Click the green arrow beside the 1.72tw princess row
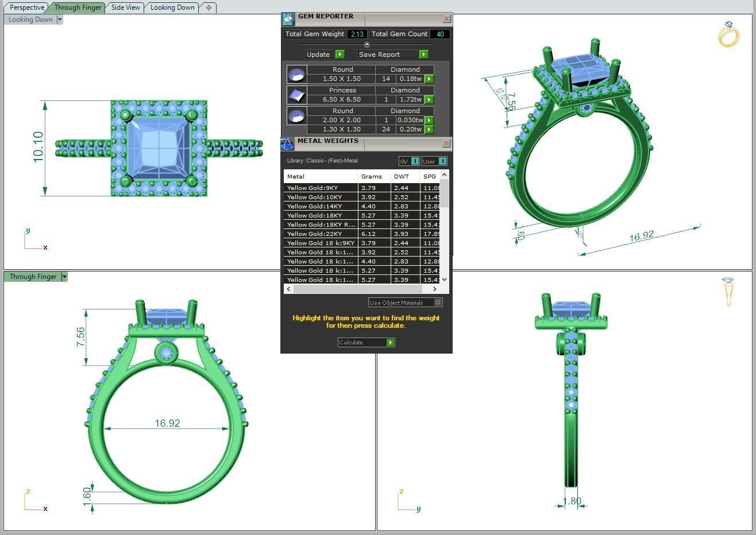Viewport: 756px width, 535px height. pyautogui.click(x=429, y=99)
